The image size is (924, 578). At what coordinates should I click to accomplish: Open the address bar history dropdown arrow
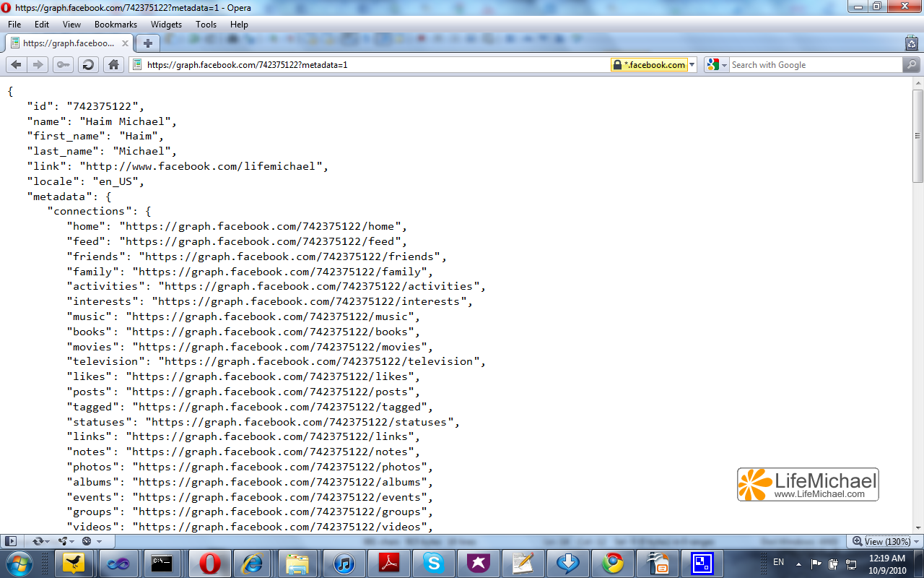pos(692,65)
